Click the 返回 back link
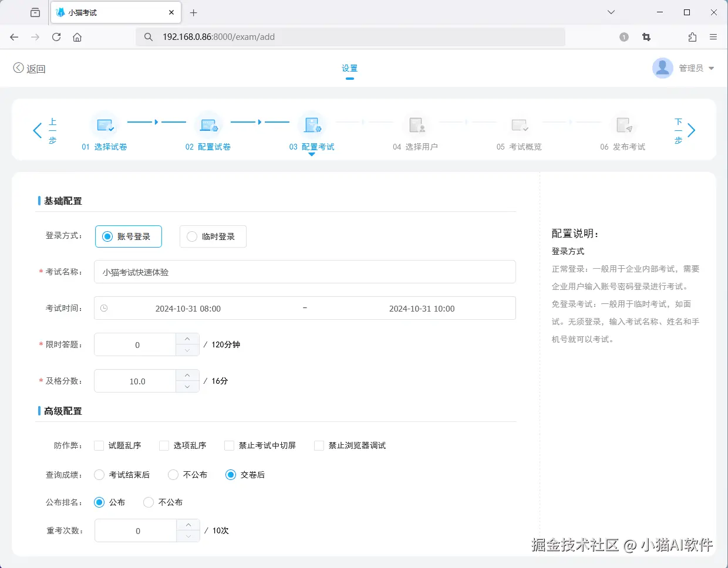 [28, 67]
